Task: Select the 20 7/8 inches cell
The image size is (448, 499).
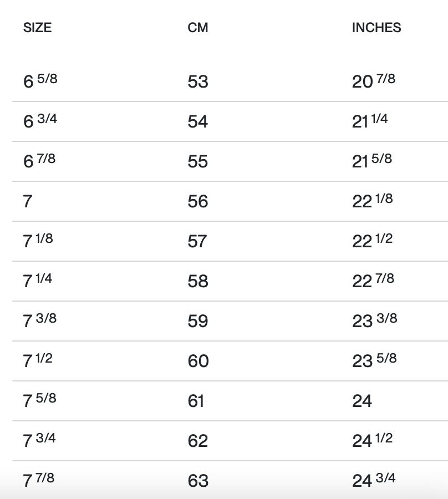Action: (x=373, y=81)
